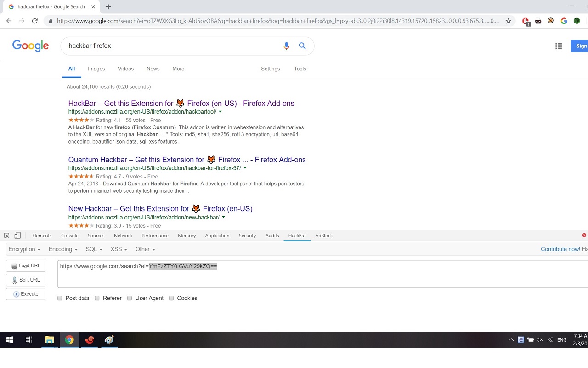
Task: Click the browser address bar URL
Action: (278, 21)
